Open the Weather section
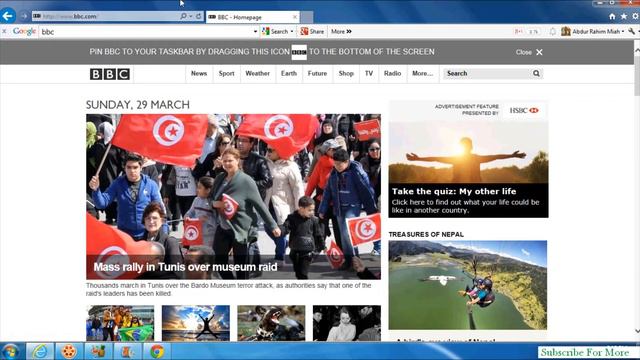Screen dimensions: 640x360 (258, 73)
